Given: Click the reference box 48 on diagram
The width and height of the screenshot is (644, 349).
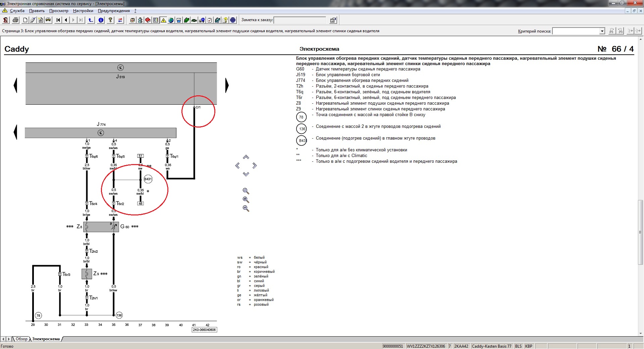Looking at the screenshot, I should tap(141, 203).
